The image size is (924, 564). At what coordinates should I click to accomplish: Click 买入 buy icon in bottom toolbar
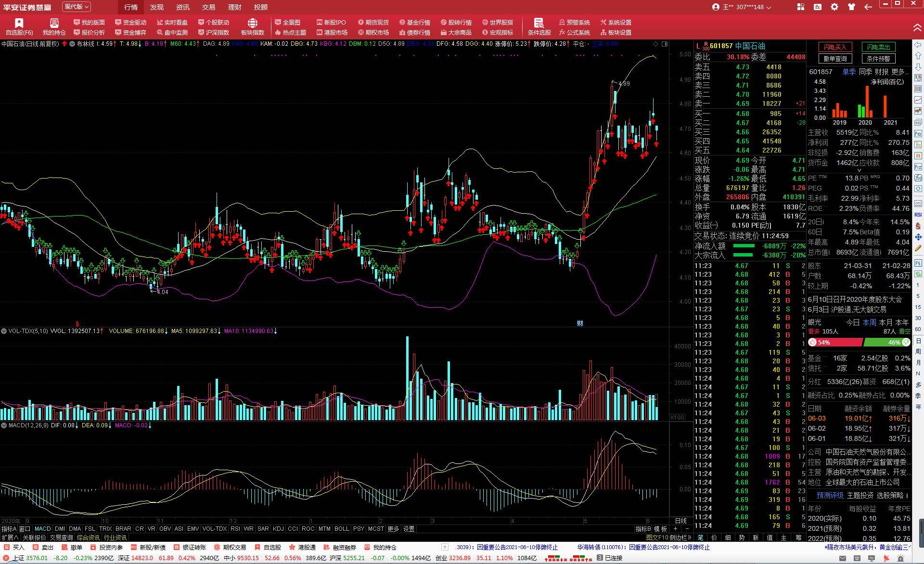point(13,548)
